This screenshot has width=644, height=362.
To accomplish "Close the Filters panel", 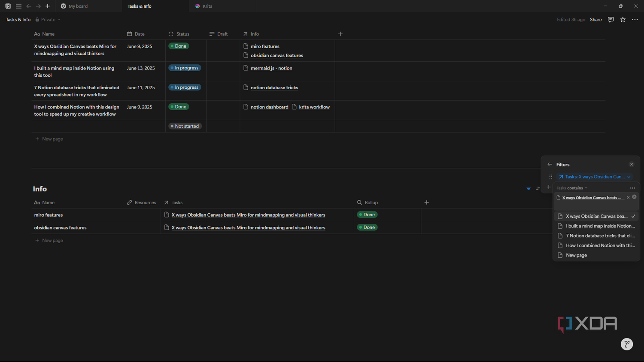I will tap(631, 164).
